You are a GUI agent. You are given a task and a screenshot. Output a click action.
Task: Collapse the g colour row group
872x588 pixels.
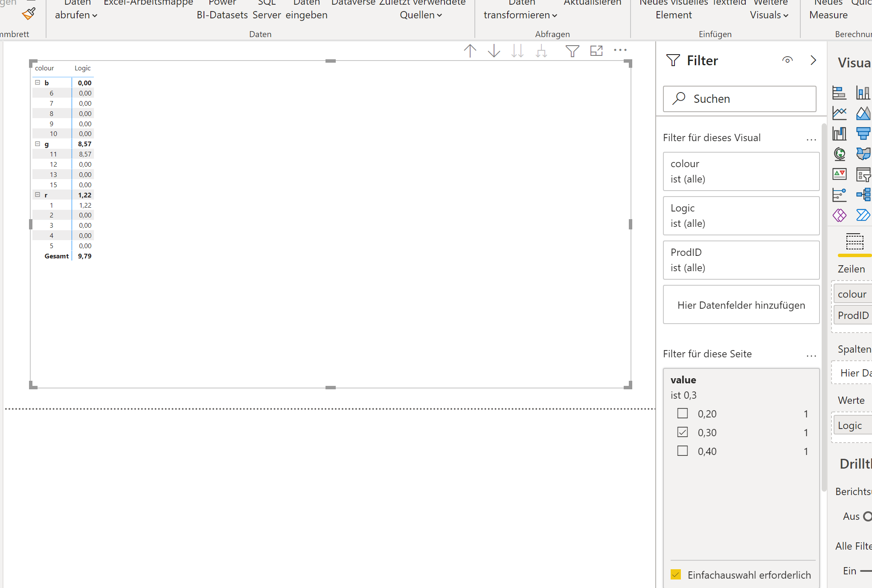coord(38,144)
